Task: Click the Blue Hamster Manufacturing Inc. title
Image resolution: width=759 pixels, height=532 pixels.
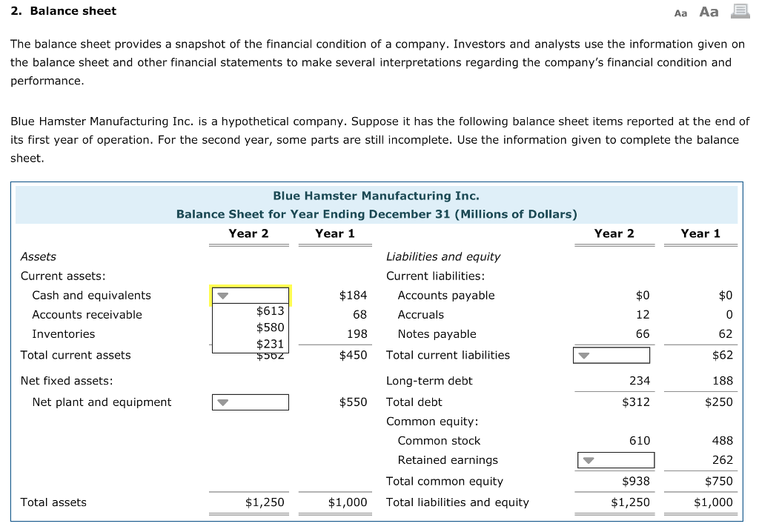Action: pos(377,196)
